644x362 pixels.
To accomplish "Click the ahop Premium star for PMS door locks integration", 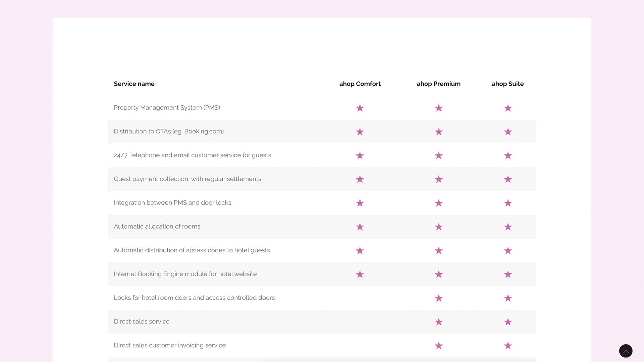I will [x=439, y=203].
